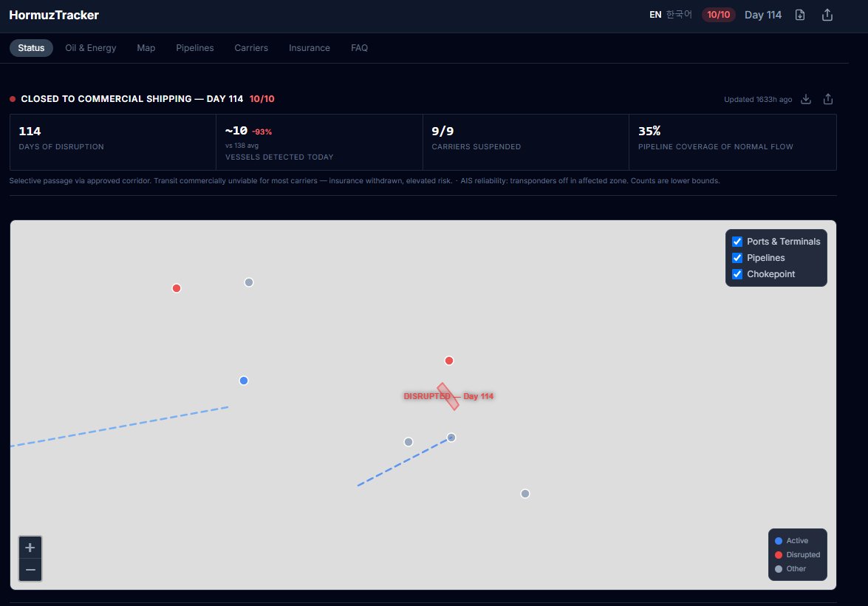Screen dimensions: 868x606
Task: Click the CLOSED TO COMMERCIAL SHIPPING headline
Action: click(131, 98)
